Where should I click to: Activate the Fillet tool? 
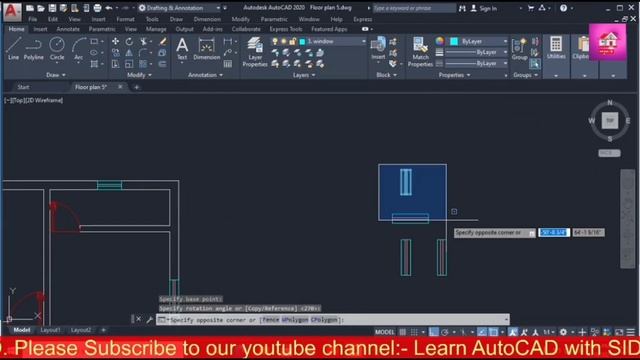coord(143,53)
